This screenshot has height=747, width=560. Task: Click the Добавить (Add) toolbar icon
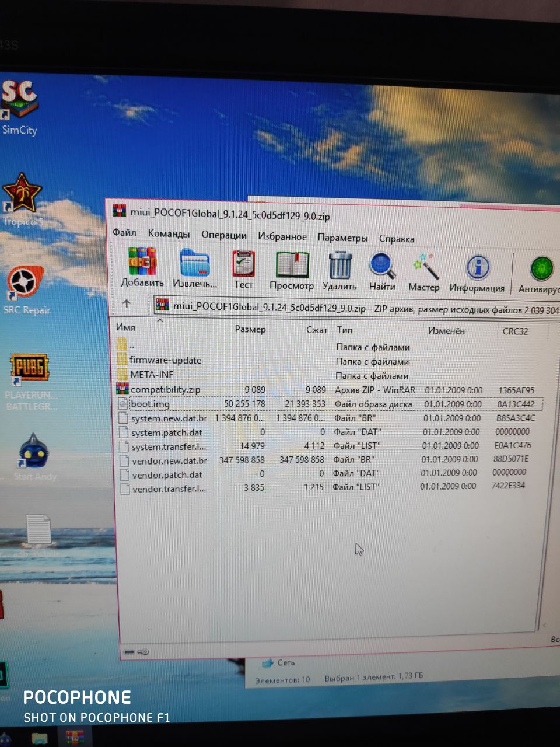point(142,268)
